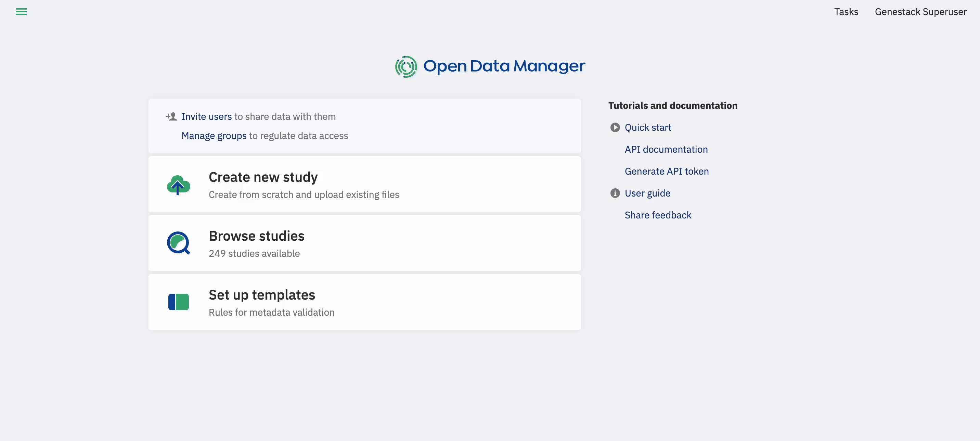Click the Invite users link
The width and height of the screenshot is (980, 441).
coord(206,116)
